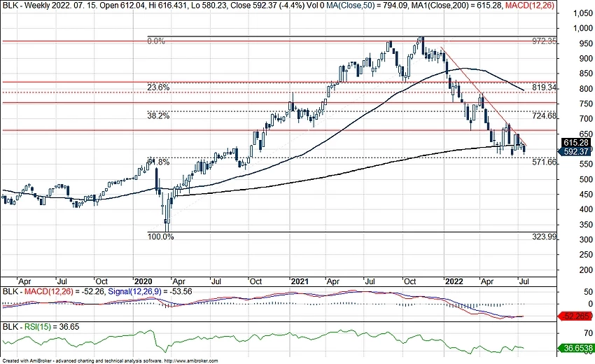
Task: Click the MACD 50 level axis label
Action: pyautogui.click(x=589, y=292)
